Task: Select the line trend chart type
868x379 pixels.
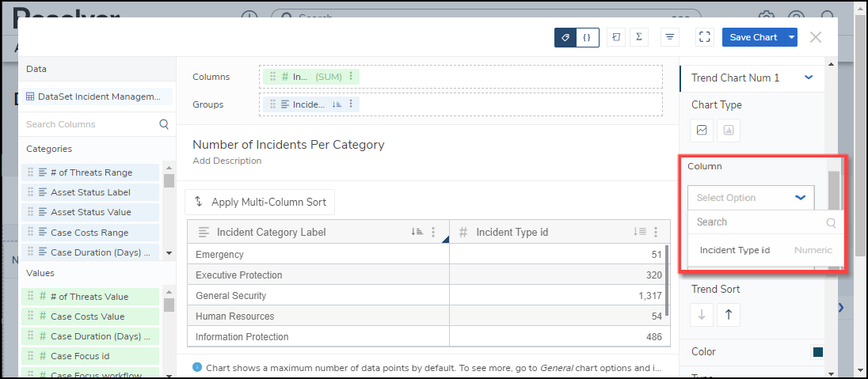Action: pos(702,130)
